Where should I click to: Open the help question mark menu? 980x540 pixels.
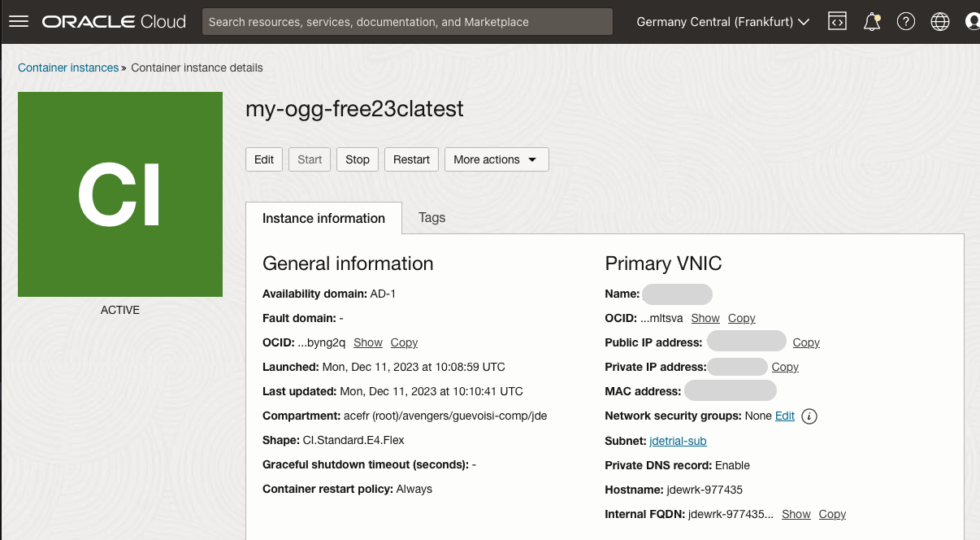906,22
